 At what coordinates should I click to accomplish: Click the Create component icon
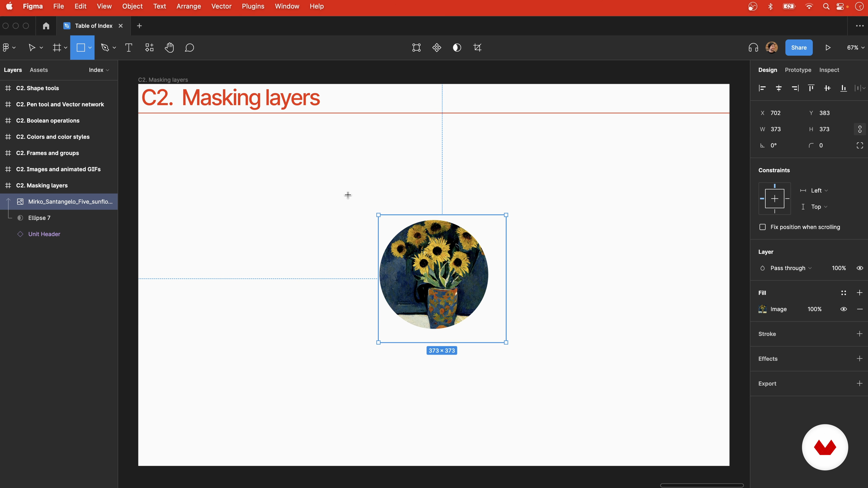[437, 47]
